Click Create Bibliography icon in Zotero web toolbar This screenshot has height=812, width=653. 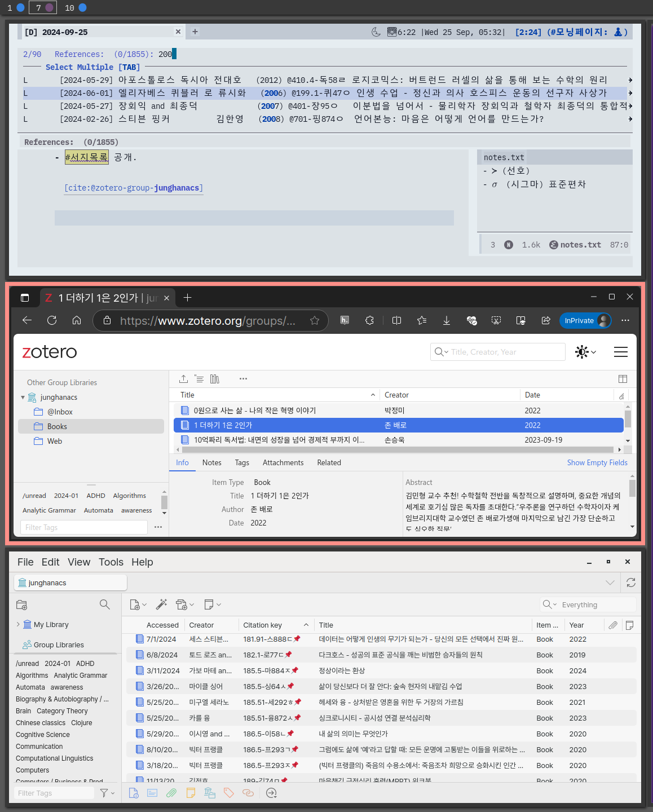(215, 379)
